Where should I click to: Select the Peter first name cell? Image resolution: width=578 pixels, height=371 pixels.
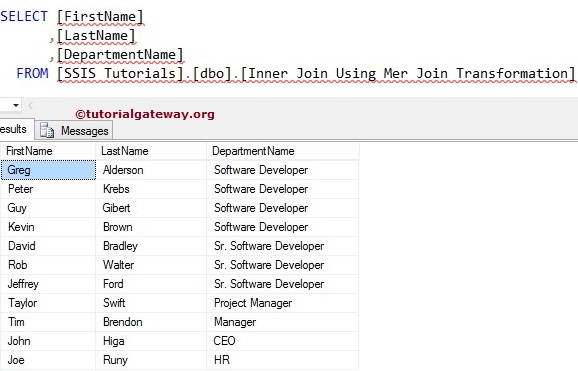48,189
